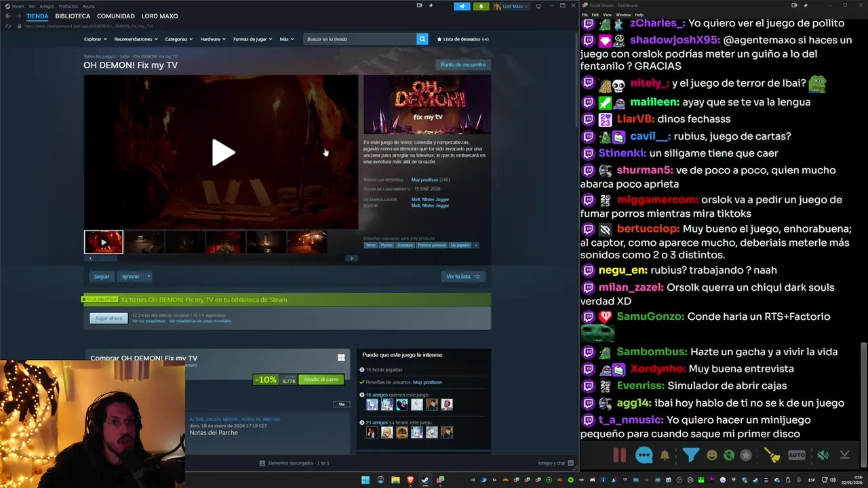This screenshot has height=488, width=868.
Task: Switch to the LORD MAXO profile tab
Action: 159,16
